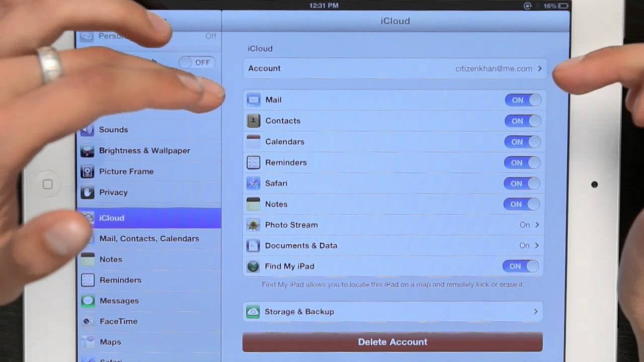The width and height of the screenshot is (644, 362).
Task: Tap the iPad physical home button
Action: (47, 185)
